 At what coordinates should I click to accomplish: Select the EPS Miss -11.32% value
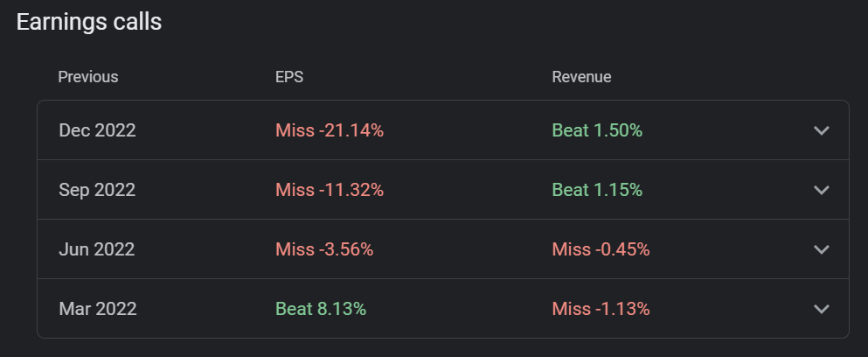pos(330,190)
